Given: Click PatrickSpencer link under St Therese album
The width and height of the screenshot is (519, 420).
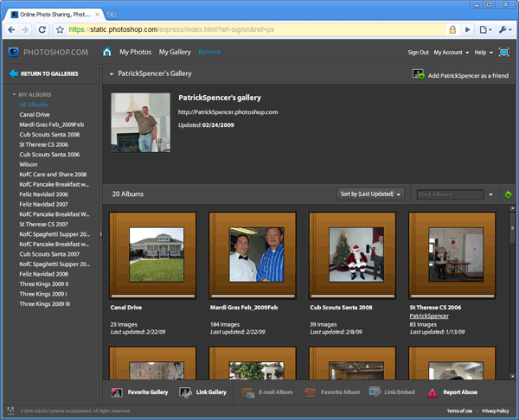Looking at the screenshot, I should point(429,315).
